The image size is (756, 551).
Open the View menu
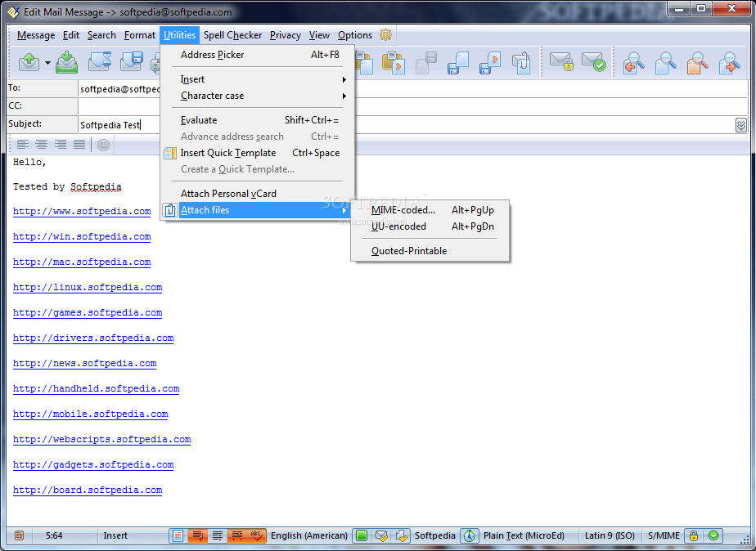pyautogui.click(x=319, y=35)
